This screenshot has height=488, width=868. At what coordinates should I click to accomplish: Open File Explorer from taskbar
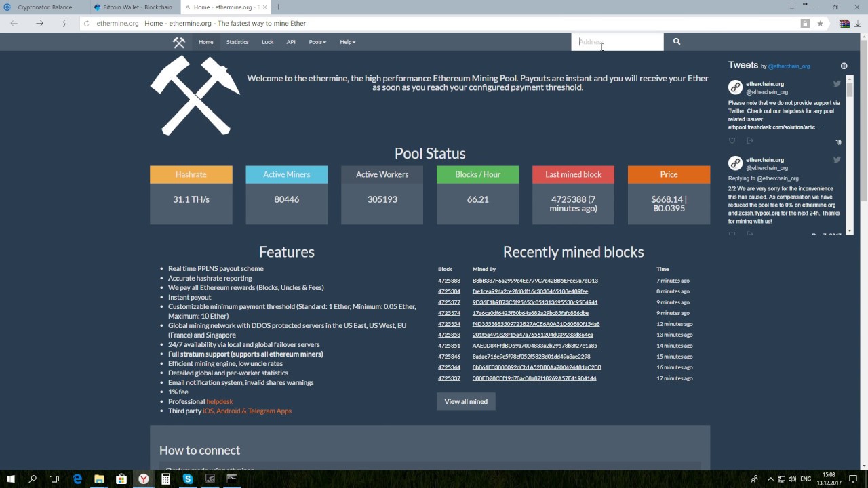coord(99,479)
